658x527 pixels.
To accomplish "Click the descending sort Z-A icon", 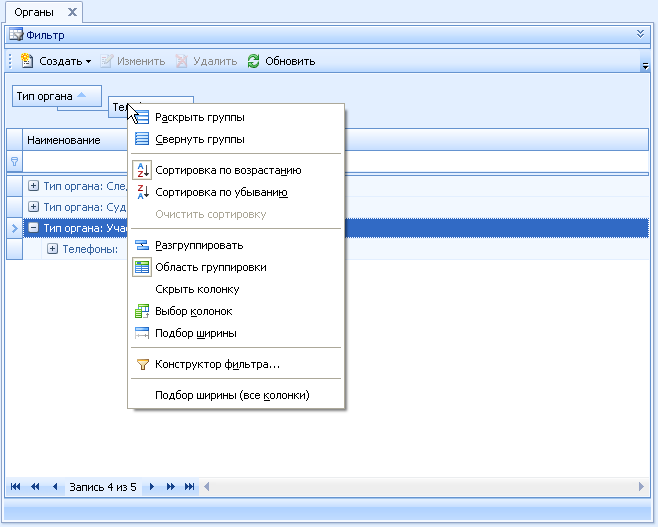I will [142, 192].
